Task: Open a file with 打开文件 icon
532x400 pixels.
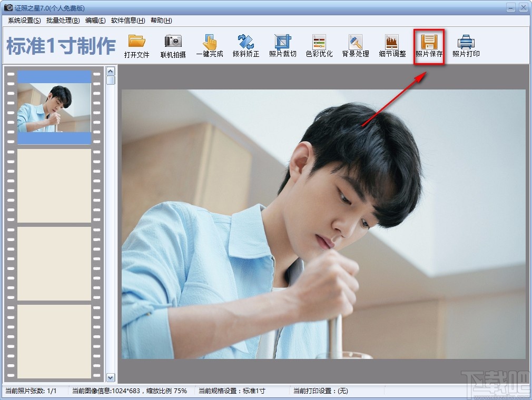Action: (x=137, y=46)
